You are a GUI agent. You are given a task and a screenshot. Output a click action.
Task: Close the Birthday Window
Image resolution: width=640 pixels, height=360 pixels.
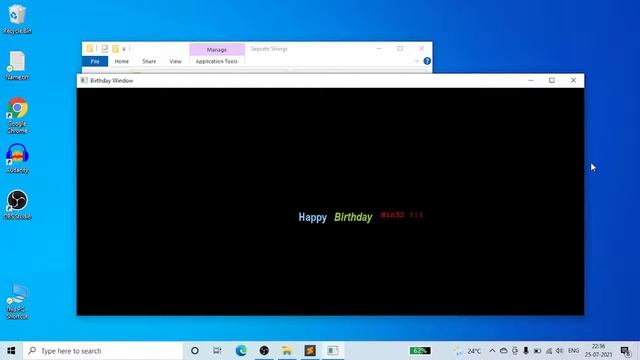[573, 80]
